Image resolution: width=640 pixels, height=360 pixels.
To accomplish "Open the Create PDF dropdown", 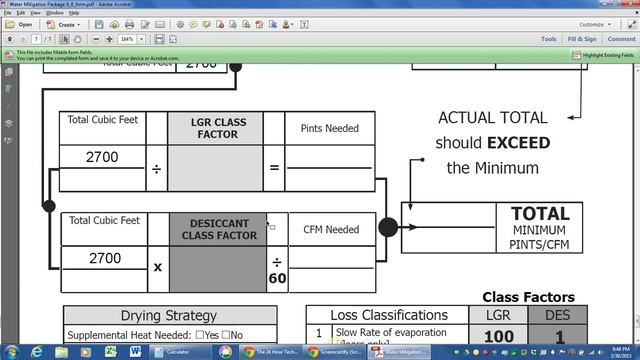I will (x=63, y=25).
